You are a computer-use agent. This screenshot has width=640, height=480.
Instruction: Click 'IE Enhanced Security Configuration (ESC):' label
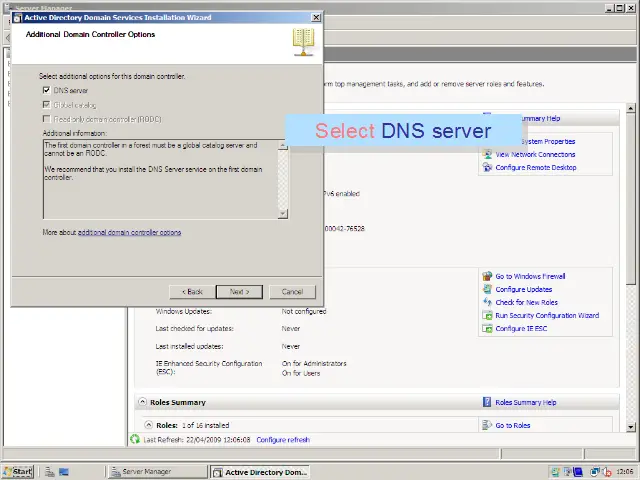[209, 367]
